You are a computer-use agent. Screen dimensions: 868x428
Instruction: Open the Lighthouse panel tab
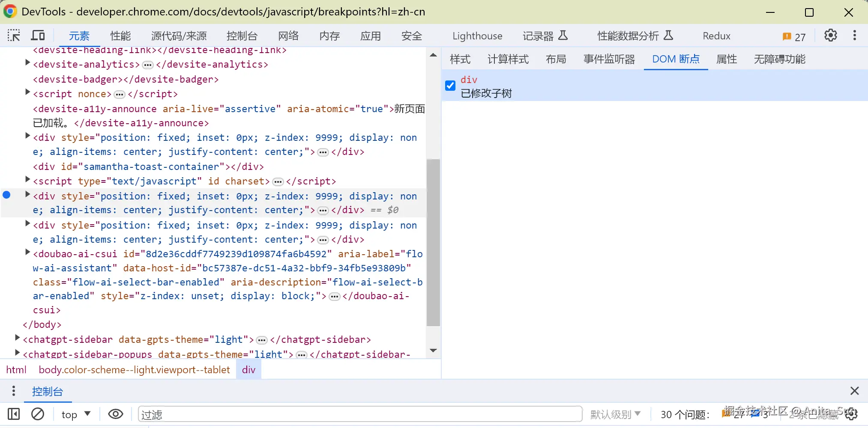477,36
